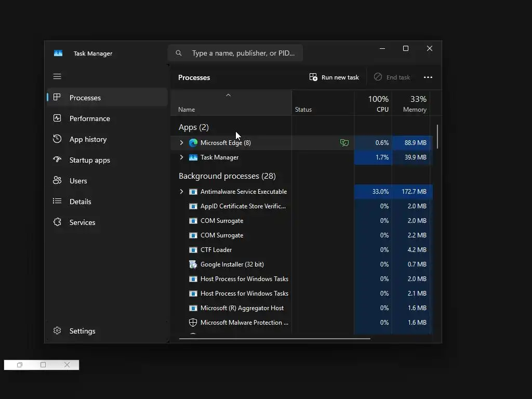Click the Microsoft Malware Protection shield icon
Viewport: 532px width, 399px height.
tap(193, 322)
